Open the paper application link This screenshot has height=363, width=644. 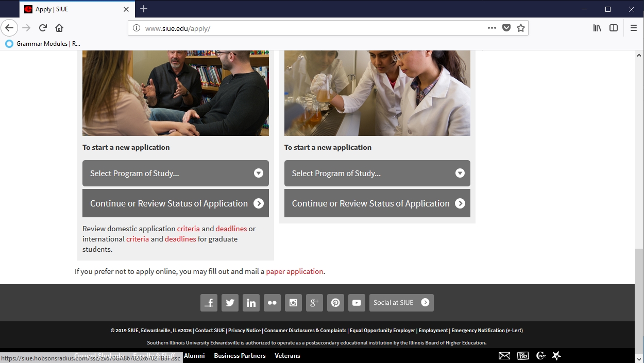[x=295, y=271]
